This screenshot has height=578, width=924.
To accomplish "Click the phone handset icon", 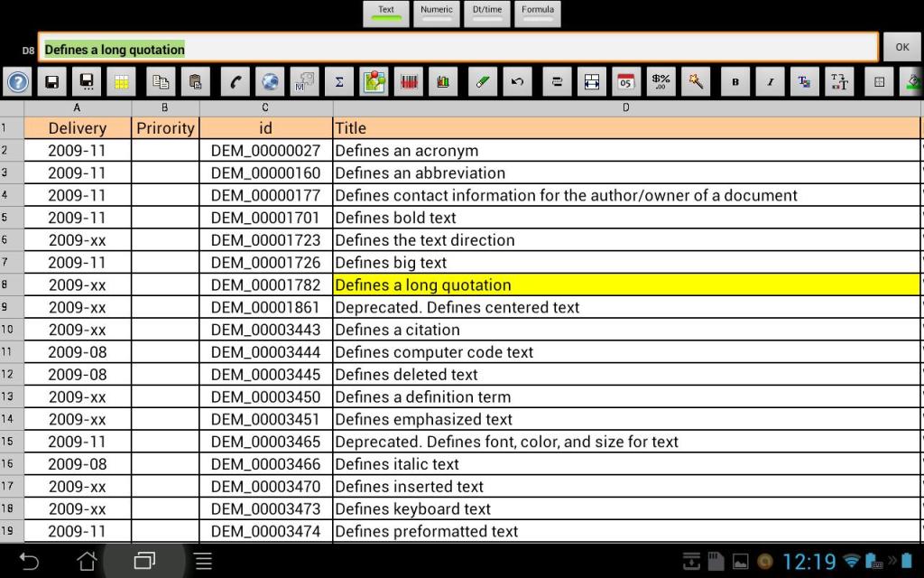I will tap(236, 82).
